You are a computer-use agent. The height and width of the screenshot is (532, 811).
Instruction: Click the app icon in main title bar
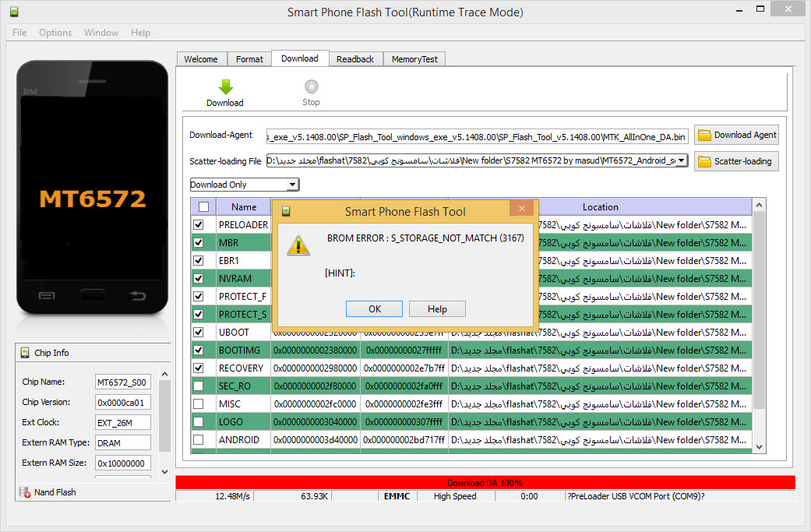point(15,12)
